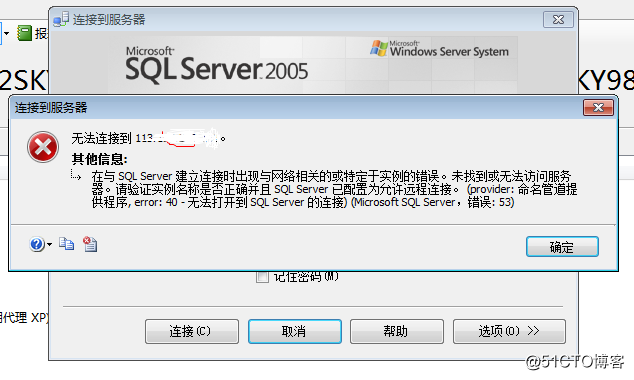Click the 取消 button
Image resolution: width=634 pixels, height=380 pixels.
pos(295,331)
